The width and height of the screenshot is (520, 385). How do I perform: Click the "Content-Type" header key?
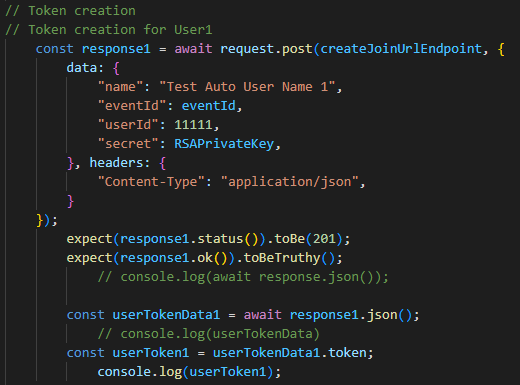tap(151, 182)
